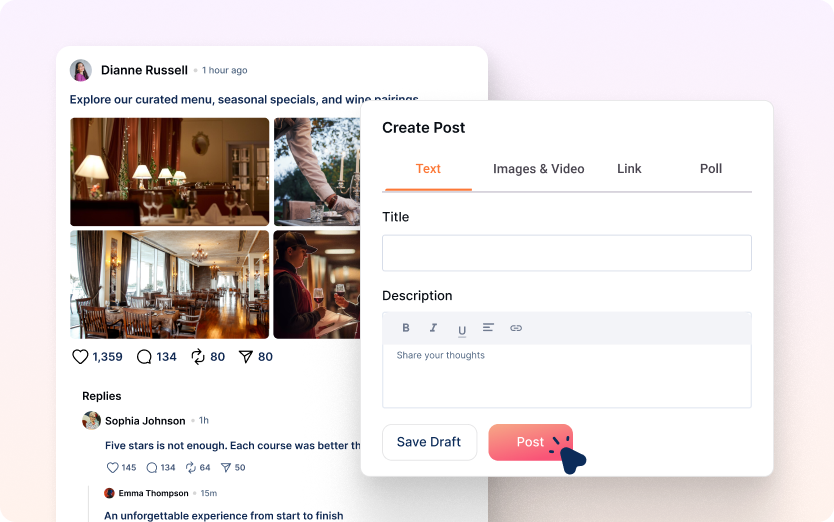
Task: Click the repost icon showing 80
Action: click(198, 357)
